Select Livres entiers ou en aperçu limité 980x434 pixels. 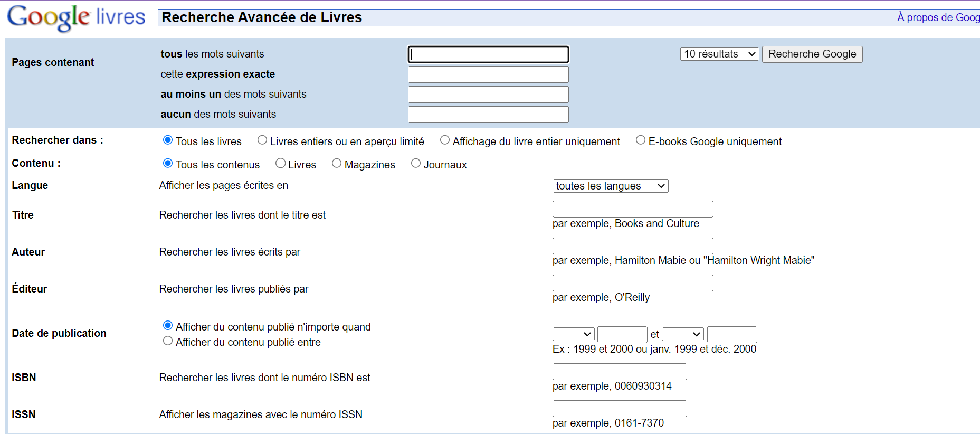tap(262, 140)
